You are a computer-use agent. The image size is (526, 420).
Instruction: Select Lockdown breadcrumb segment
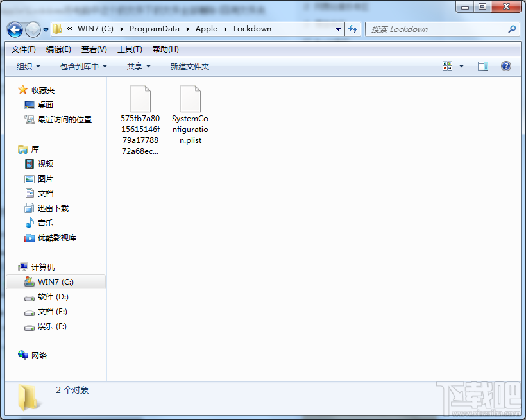pyautogui.click(x=252, y=29)
